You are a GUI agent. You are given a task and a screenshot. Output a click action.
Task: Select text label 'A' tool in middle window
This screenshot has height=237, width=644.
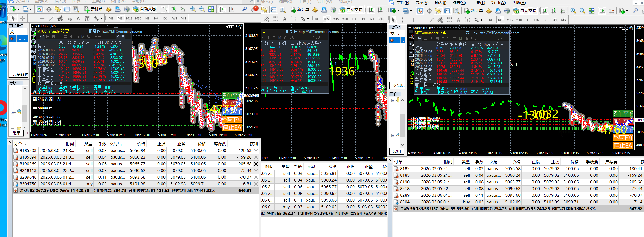(x=284, y=19)
